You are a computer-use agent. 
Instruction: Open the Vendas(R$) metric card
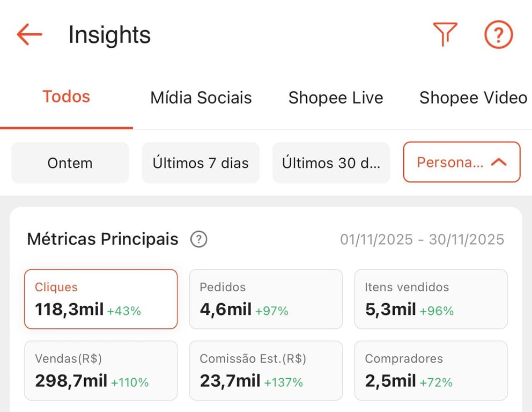101,370
